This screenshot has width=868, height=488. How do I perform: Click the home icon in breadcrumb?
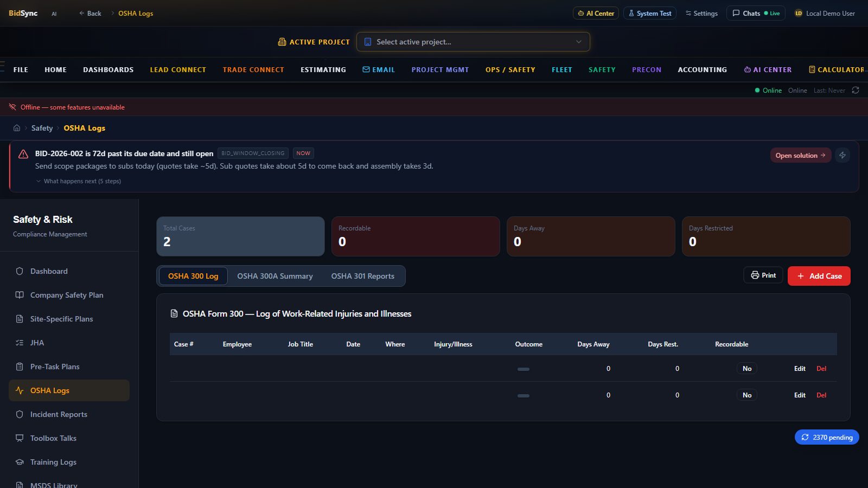(x=17, y=128)
